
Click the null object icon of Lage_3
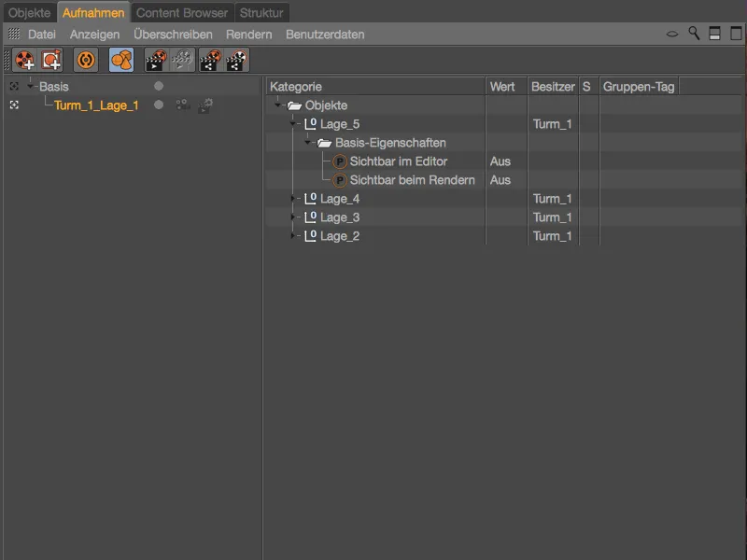point(310,217)
